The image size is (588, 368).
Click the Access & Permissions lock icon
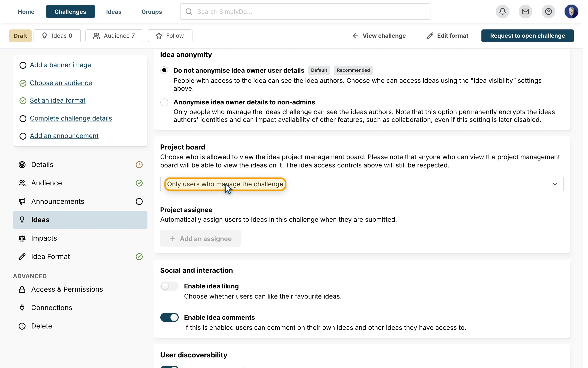(x=22, y=289)
